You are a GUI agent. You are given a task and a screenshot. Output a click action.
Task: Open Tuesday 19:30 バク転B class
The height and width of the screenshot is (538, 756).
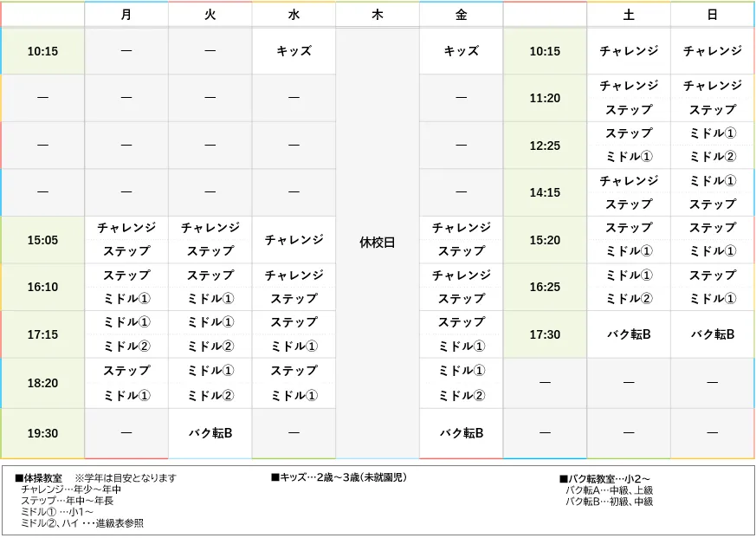tap(210, 432)
